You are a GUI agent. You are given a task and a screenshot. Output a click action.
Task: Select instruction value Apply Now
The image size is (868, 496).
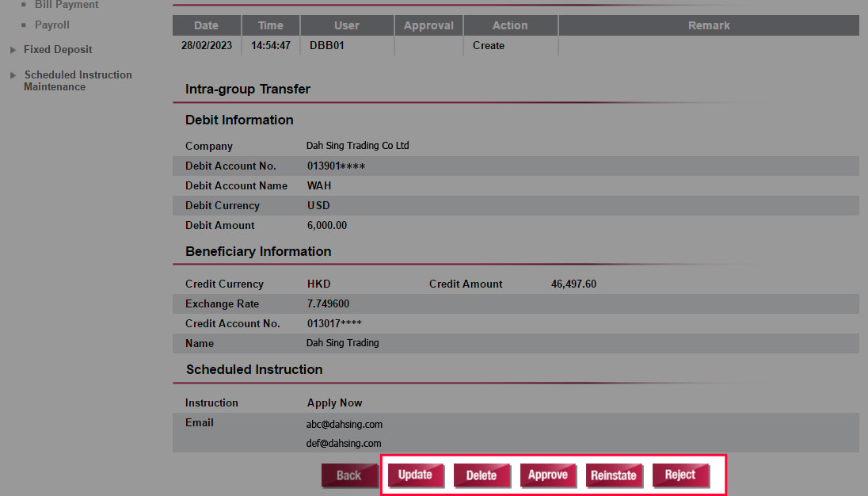[x=334, y=403]
